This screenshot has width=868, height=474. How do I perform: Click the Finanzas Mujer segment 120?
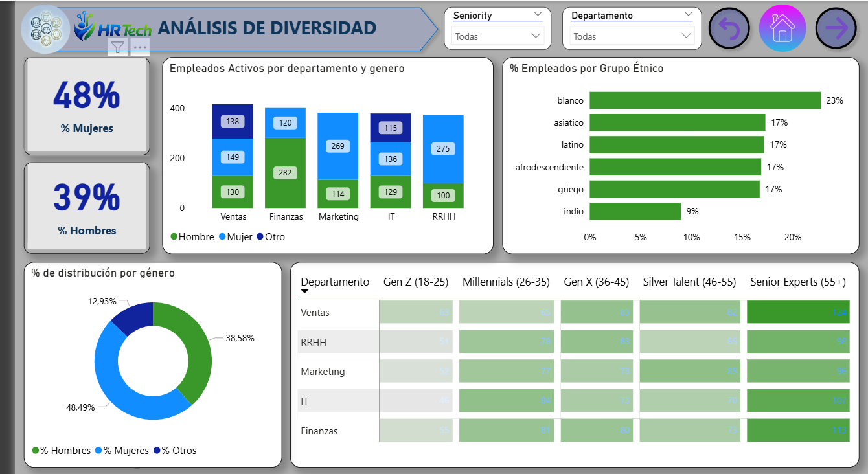point(286,123)
